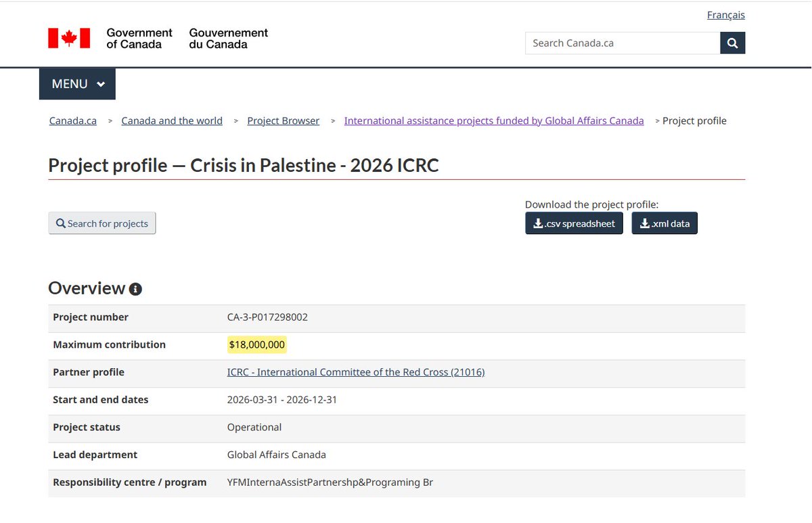Switch language to Français

click(726, 15)
